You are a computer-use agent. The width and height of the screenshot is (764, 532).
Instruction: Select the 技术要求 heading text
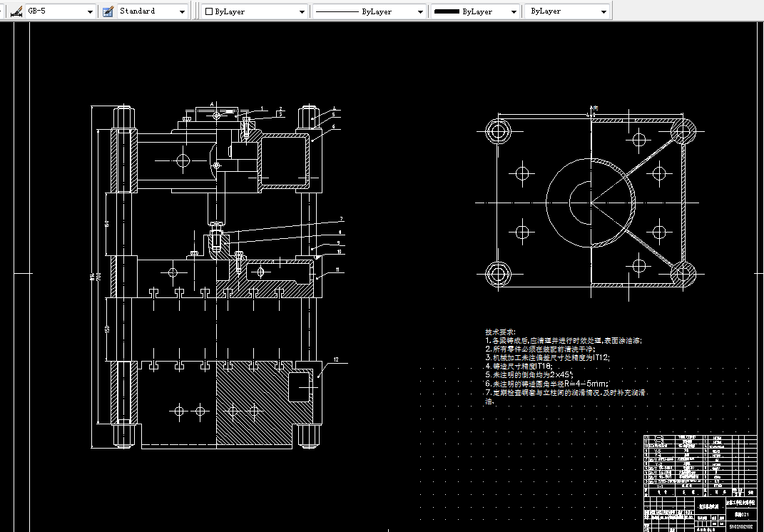(x=500, y=332)
